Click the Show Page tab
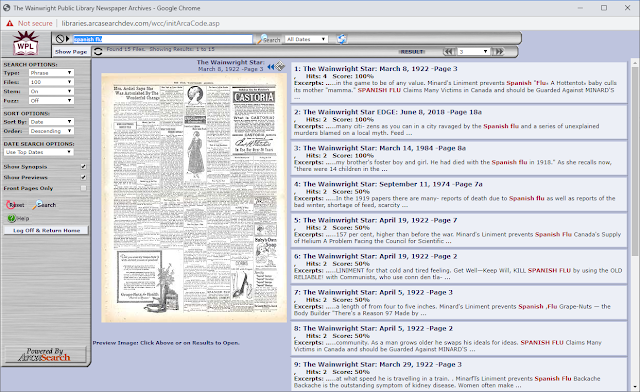Viewport: 640px width, 392px height. (71, 51)
